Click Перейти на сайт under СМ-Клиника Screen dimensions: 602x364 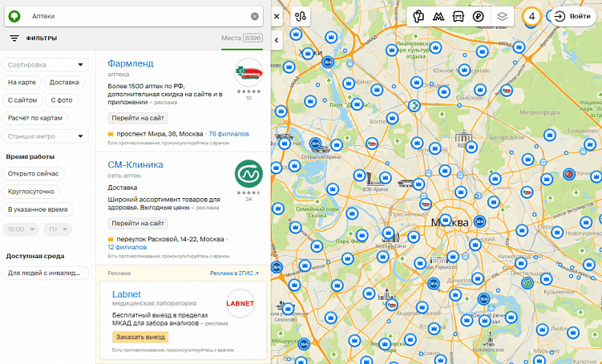pyautogui.click(x=138, y=223)
